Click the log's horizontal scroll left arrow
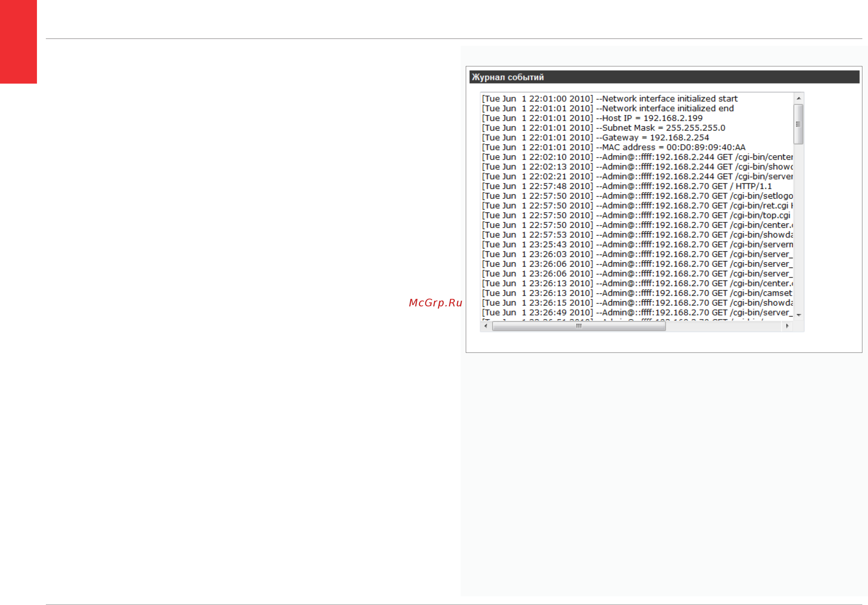This screenshot has height=605, width=868. tap(486, 326)
